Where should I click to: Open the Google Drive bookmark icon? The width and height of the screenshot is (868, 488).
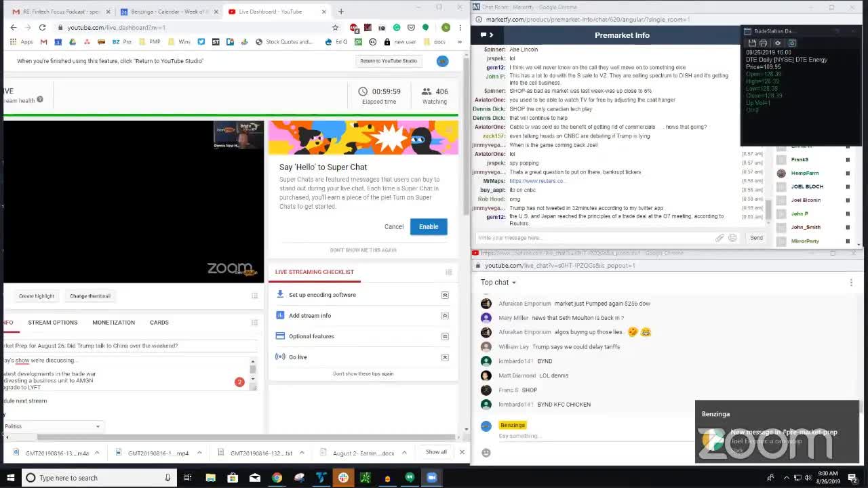pos(73,41)
